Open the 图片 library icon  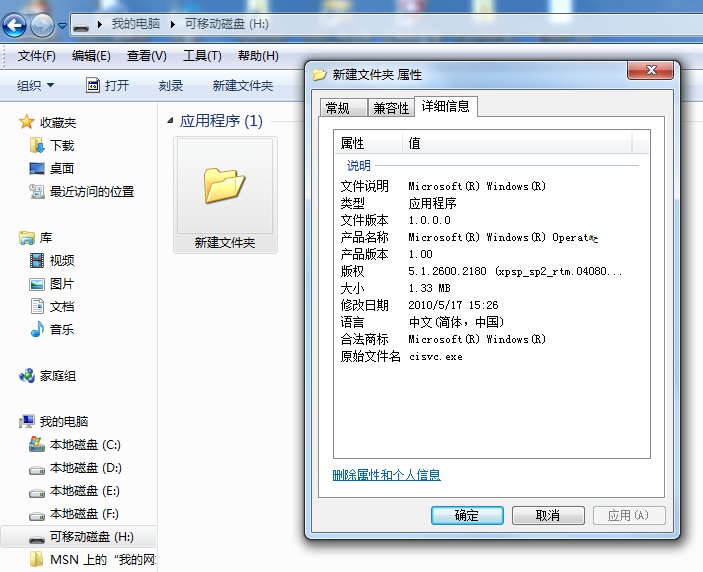pos(37,284)
